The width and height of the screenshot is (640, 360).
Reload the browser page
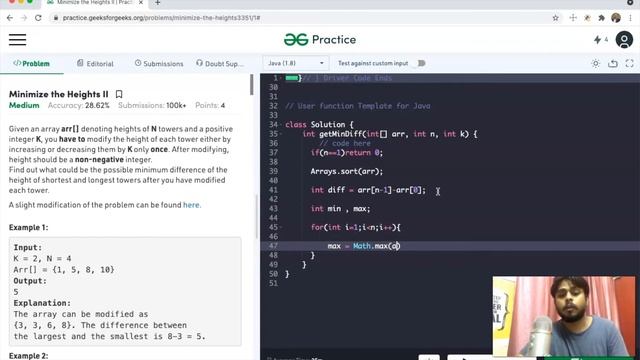tap(38, 18)
